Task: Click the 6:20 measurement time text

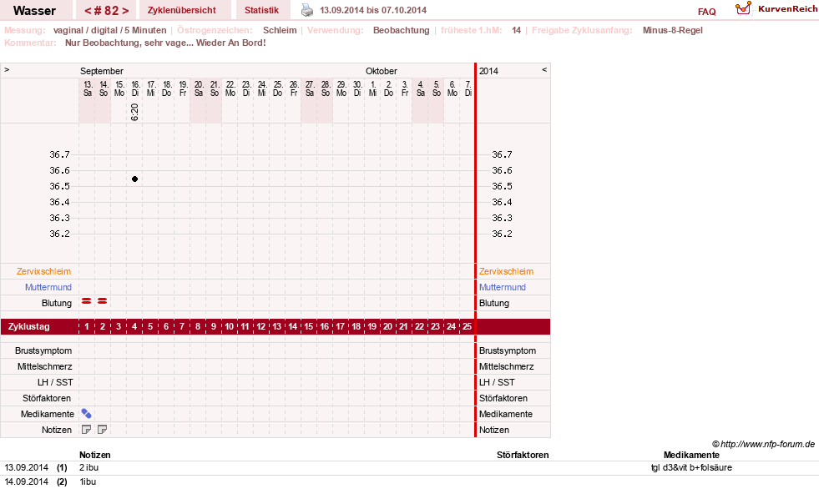Action: 134,112
